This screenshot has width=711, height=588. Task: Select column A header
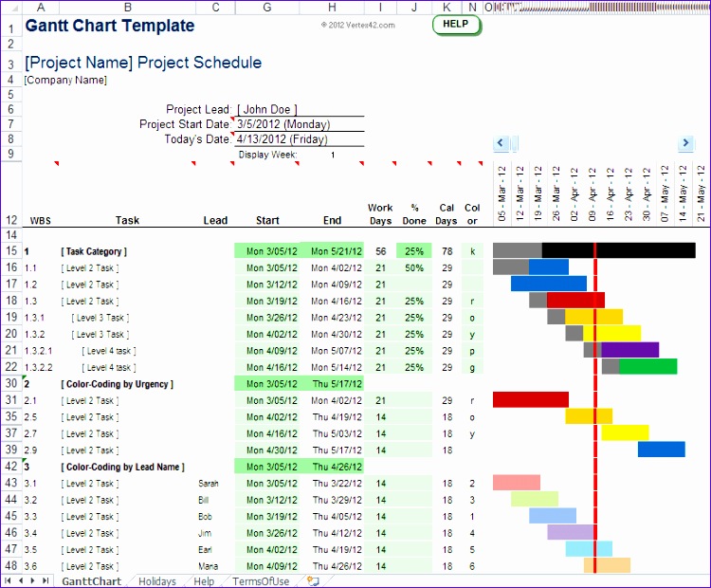(41, 8)
